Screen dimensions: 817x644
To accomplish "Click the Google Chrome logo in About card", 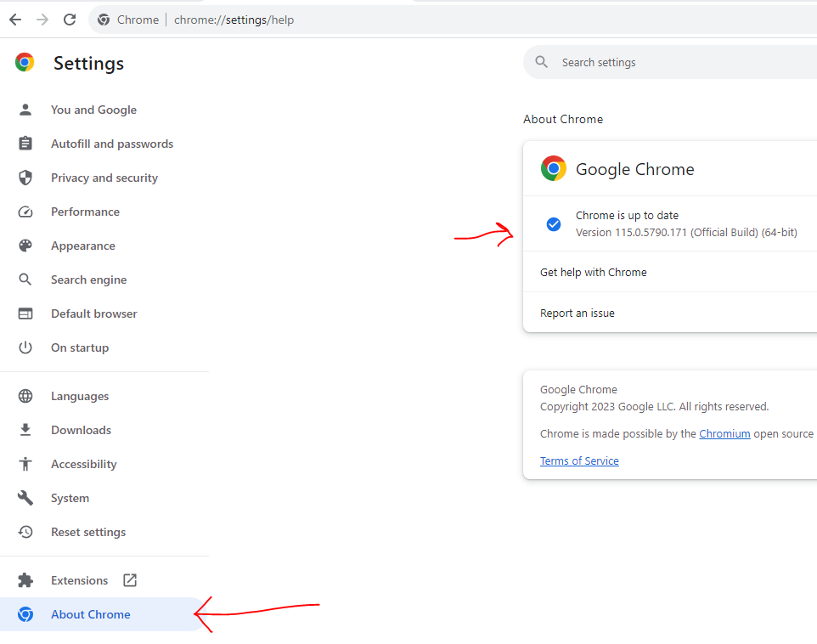I will click(x=554, y=168).
